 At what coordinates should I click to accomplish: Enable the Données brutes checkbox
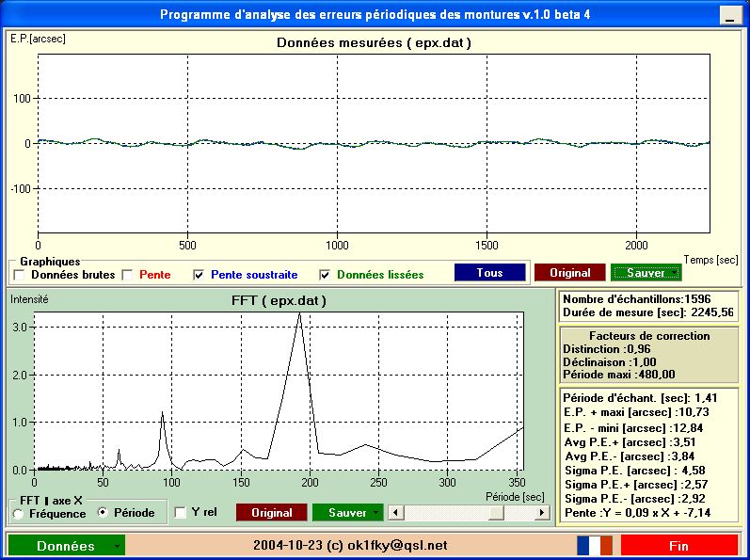(x=19, y=275)
